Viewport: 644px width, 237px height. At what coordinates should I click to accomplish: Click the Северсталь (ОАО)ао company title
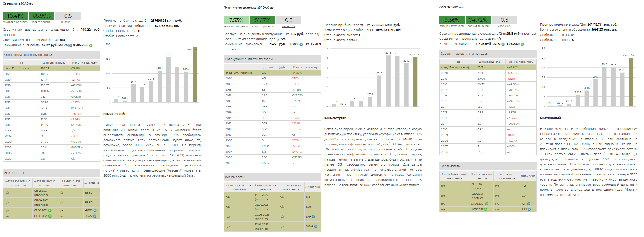point(18,3)
